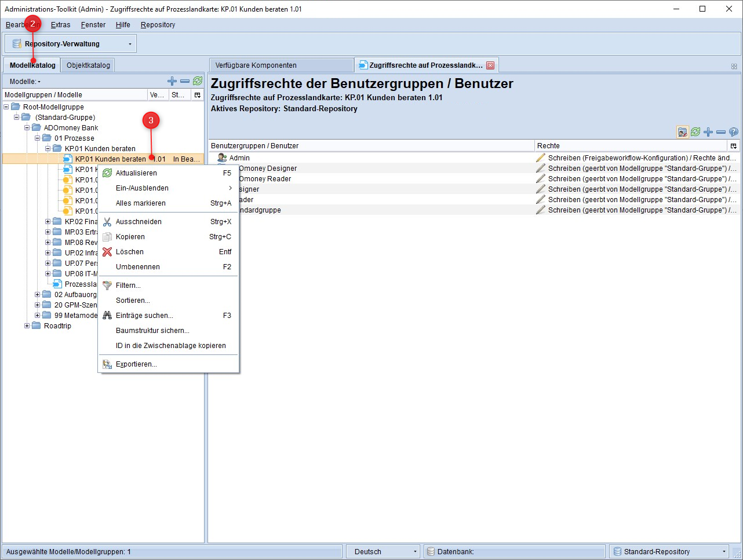Collapse the KP.01 Kunden beraten folder node
This screenshot has height=560, width=743.
click(48, 149)
